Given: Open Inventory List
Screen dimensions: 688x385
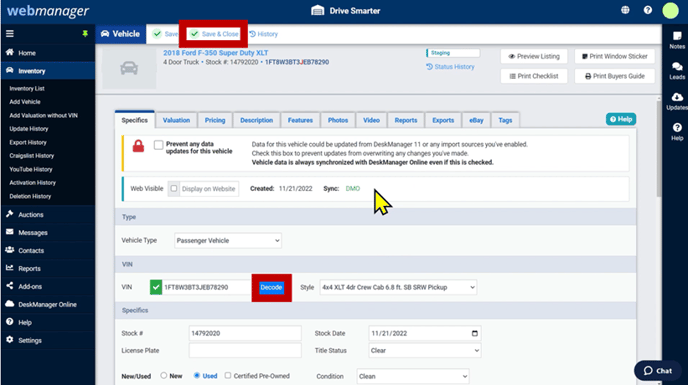Looking at the screenshot, I should coord(27,88).
